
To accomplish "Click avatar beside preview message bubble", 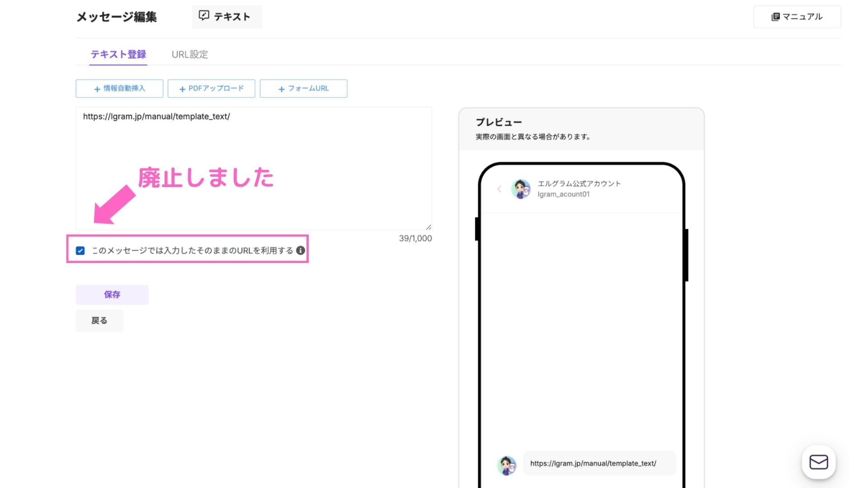I will pos(506,465).
